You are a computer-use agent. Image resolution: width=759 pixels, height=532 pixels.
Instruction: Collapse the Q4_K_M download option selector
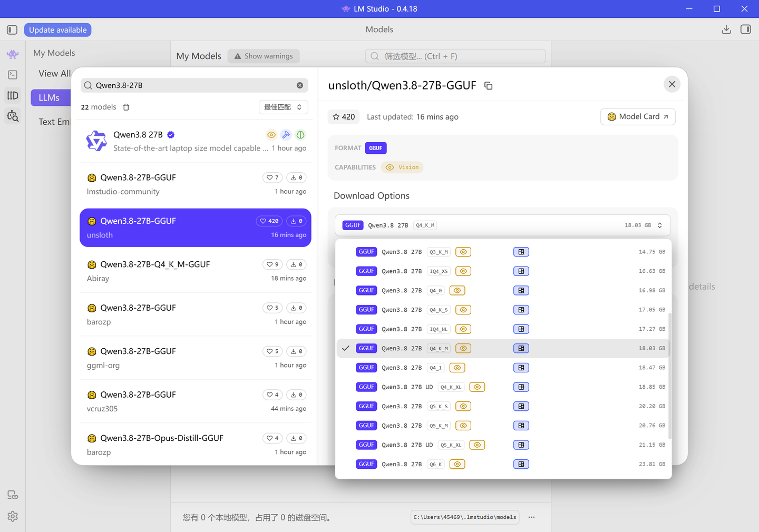[x=503, y=225]
